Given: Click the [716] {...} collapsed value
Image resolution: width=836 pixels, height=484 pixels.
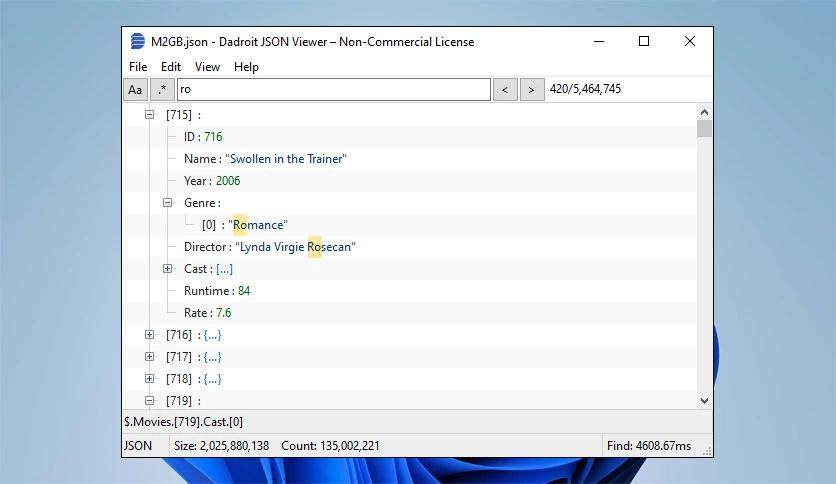Looking at the screenshot, I should pyautogui.click(x=212, y=335).
